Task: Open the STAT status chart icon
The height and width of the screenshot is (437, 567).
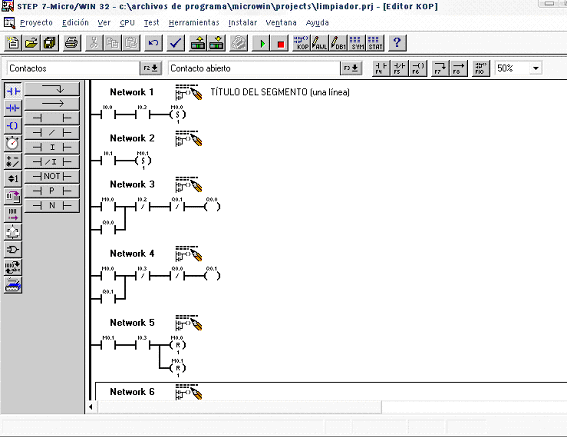Action: 375,43
